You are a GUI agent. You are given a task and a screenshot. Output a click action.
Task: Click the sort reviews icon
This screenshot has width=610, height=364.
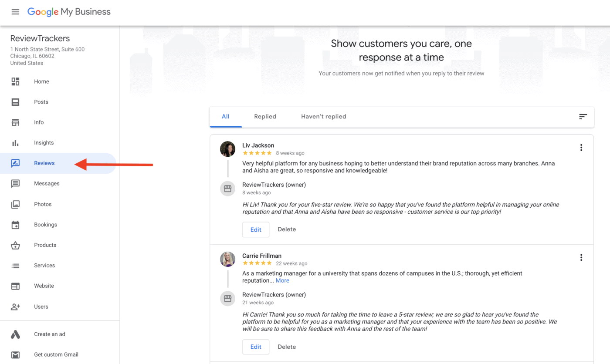tap(583, 117)
